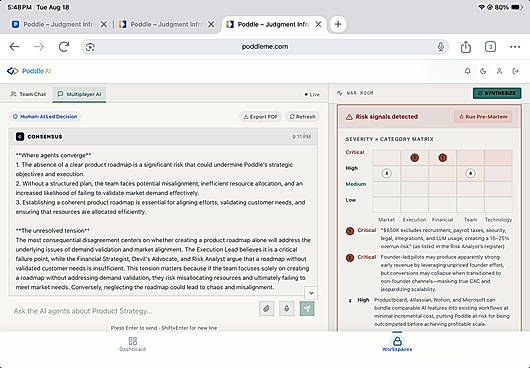Click Critical Financial risk marker 1
This screenshot has height=368, width=530.
click(x=442, y=158)
